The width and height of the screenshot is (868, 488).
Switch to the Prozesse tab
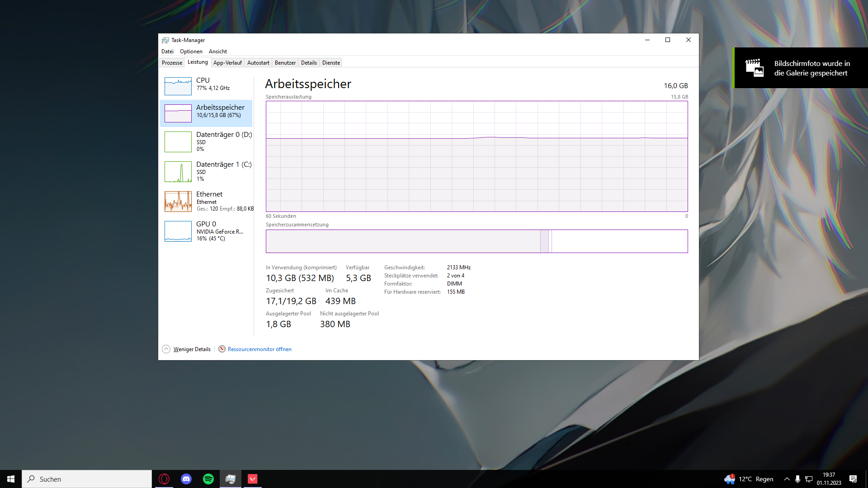[x=172, y=63]
